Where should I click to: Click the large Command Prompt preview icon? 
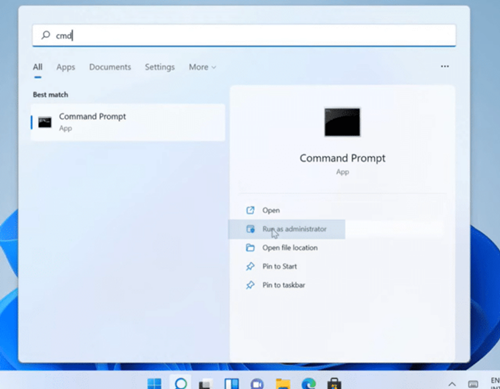pos(342,122)
